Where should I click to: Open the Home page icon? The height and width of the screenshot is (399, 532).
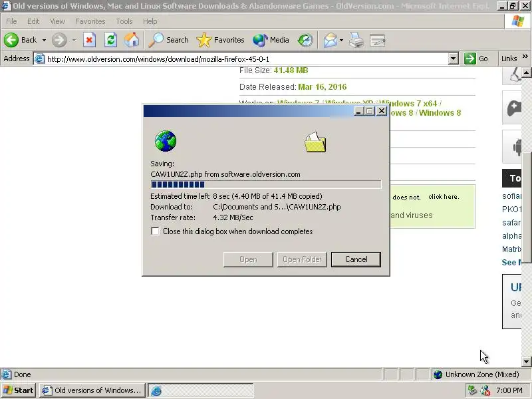[132, 40]
